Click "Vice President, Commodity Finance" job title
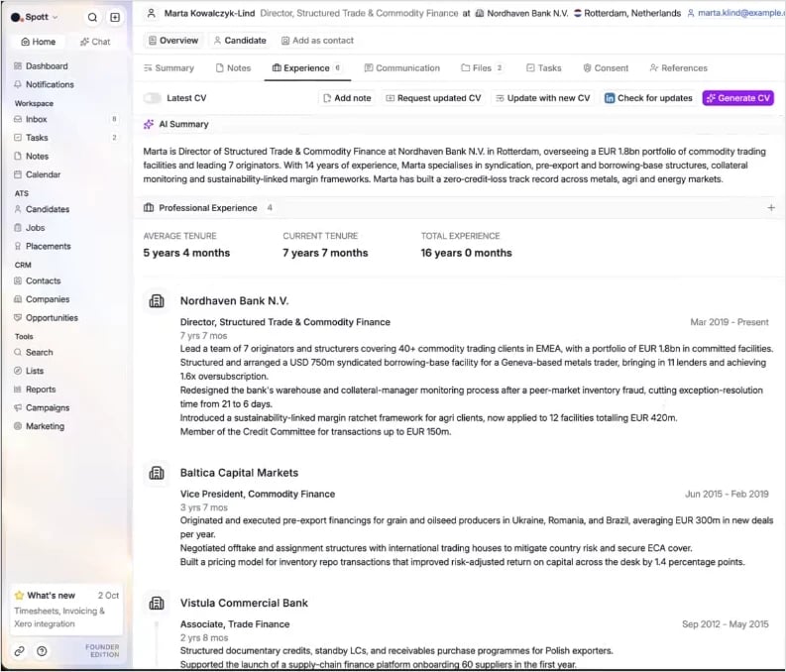 [257, 495]
